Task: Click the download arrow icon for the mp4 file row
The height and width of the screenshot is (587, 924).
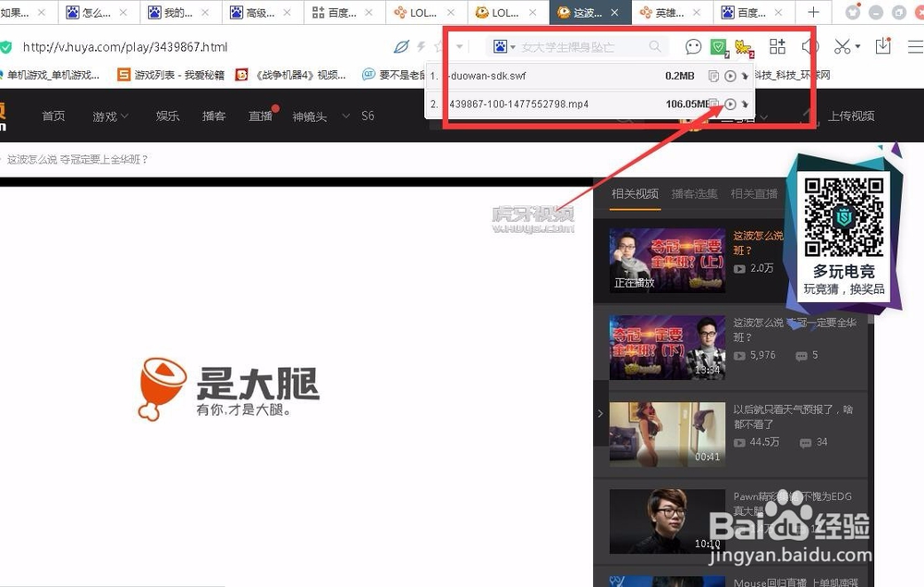Action: click(745, 104)
